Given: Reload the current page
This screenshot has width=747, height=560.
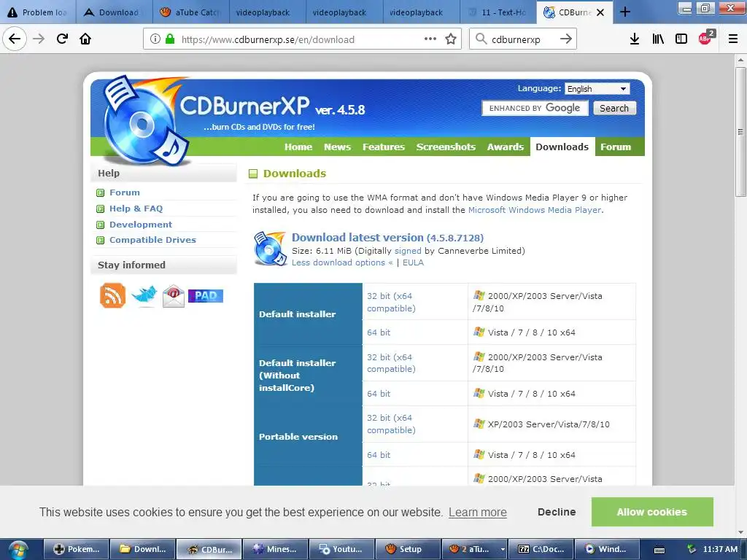Looking at the screenshot, I should pyautogui.click(x=62, y=39).
